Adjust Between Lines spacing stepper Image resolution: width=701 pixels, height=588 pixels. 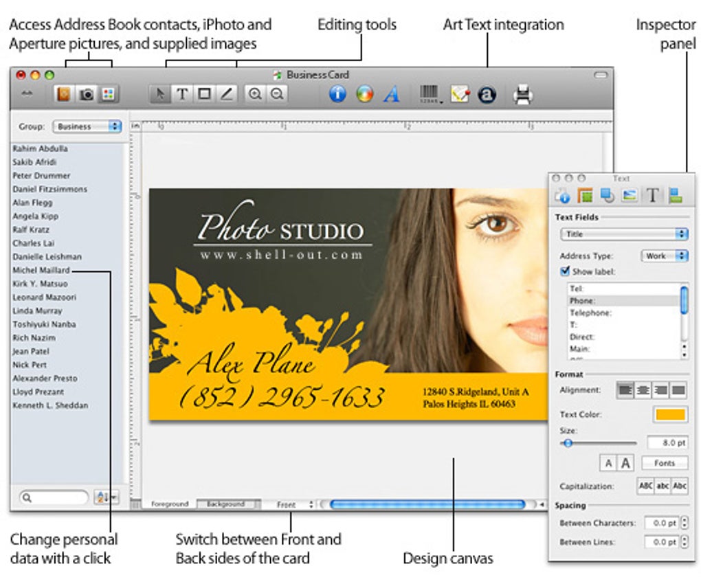point(685,542)
